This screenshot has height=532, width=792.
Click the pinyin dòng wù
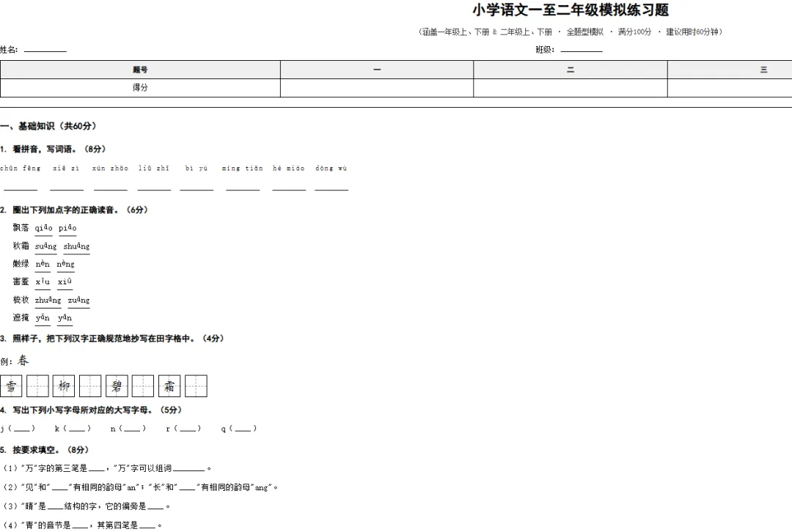click(x=331, y=168)
